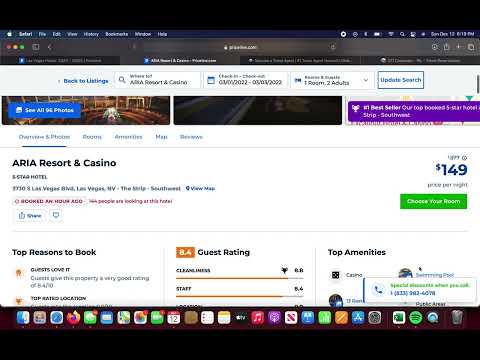Click the Share button
The image size is (480, 360).
[x=30, y=216]
